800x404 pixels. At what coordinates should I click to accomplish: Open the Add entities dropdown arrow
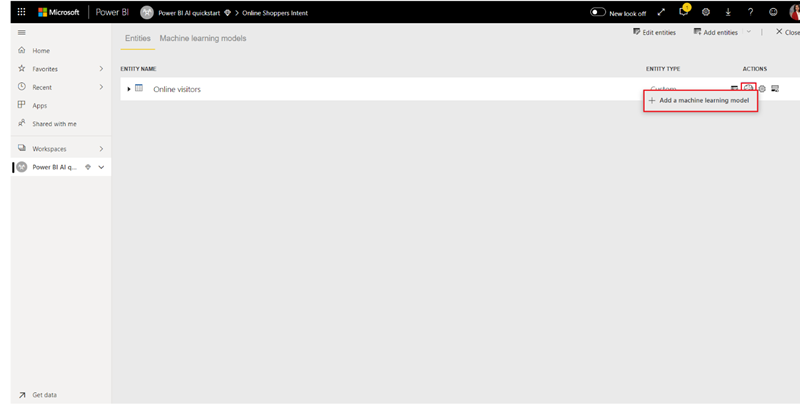748,33
